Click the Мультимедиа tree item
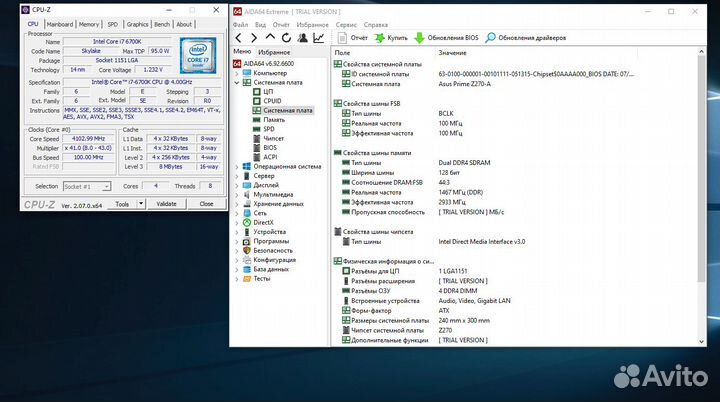Viewport: 720px width, 402px height. coord(268,194)
